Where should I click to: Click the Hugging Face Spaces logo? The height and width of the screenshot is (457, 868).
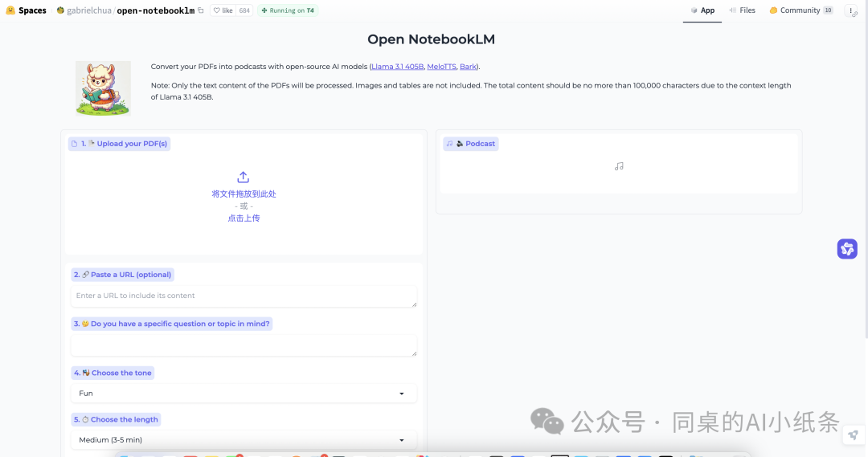pos(26,10)
